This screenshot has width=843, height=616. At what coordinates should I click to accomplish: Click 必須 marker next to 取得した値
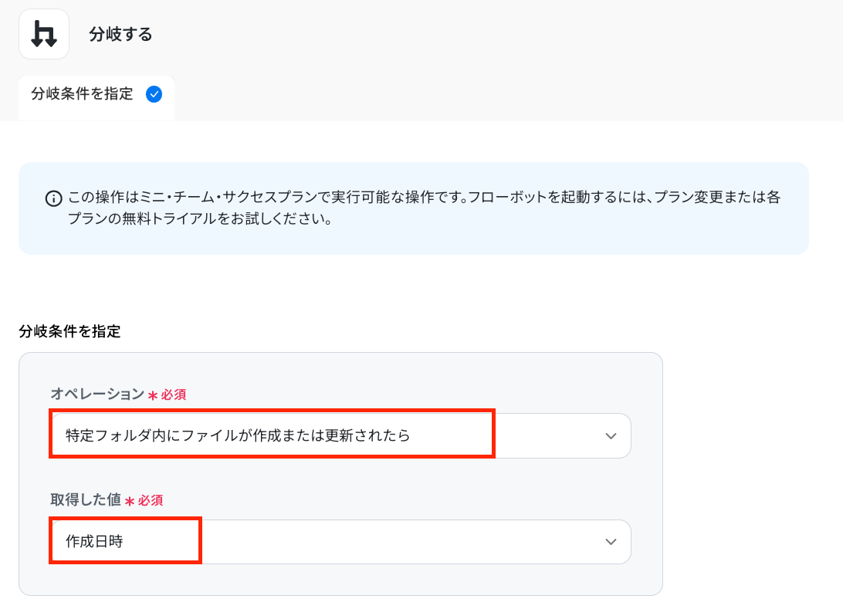tap(151, 501)
